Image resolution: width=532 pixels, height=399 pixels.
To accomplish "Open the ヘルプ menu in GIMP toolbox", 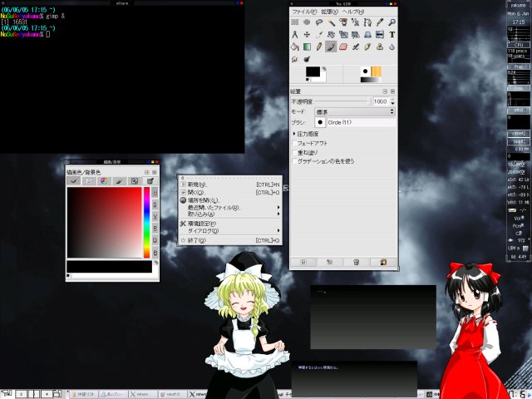I will (x=353, y=12).
